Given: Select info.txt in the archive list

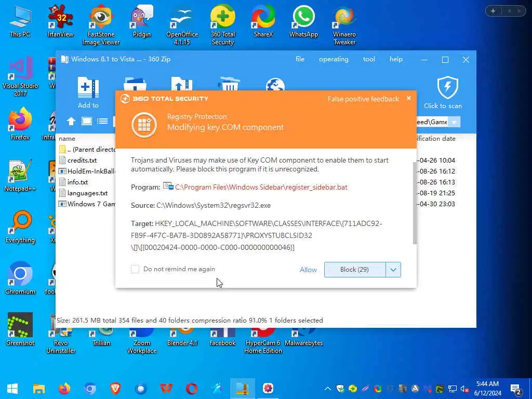Looking at the screenshot, I should (78, 182).
